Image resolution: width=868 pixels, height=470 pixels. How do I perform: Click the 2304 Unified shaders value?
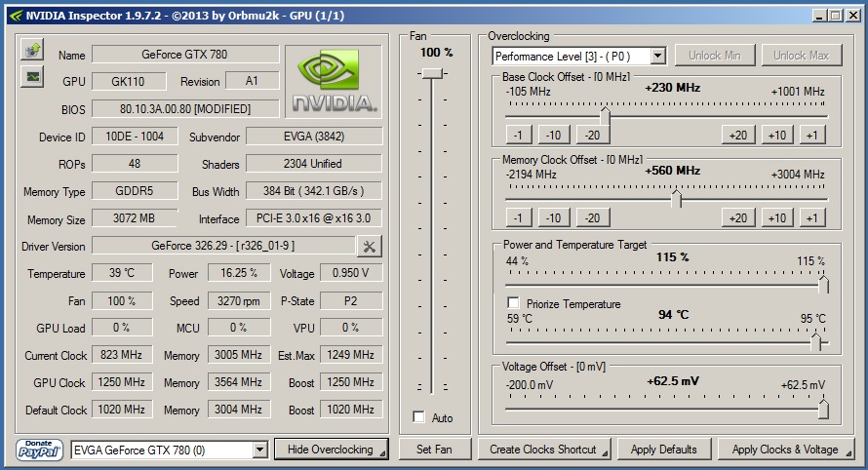314,163
